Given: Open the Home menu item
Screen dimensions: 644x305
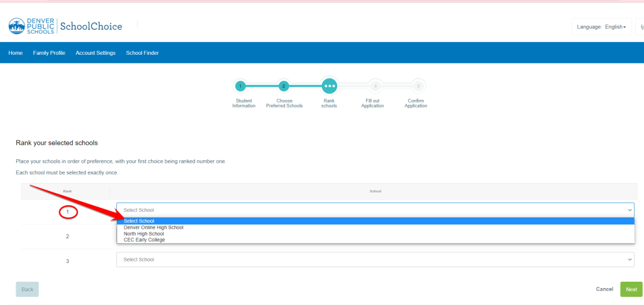Looking at the screenshot, I should [x=16, y=53].
